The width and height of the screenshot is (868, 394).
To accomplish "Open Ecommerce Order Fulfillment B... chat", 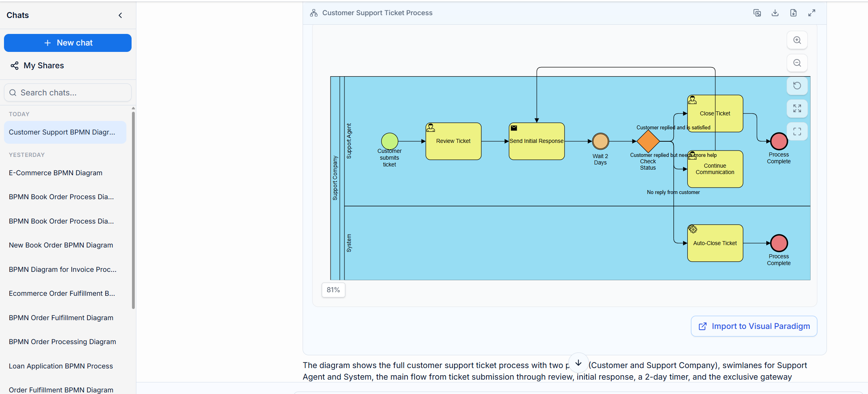I will pos(62,293).
